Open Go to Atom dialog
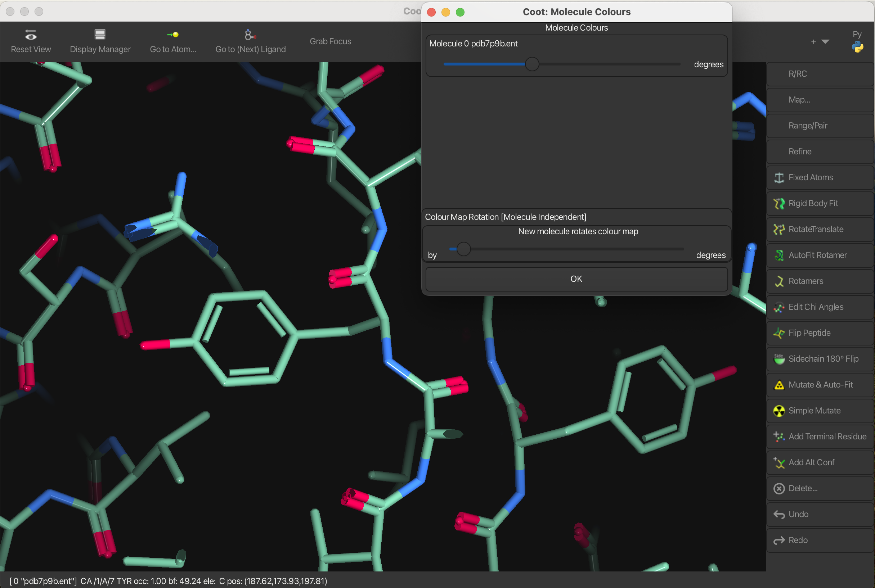875x588 pixels. [172, 41]
